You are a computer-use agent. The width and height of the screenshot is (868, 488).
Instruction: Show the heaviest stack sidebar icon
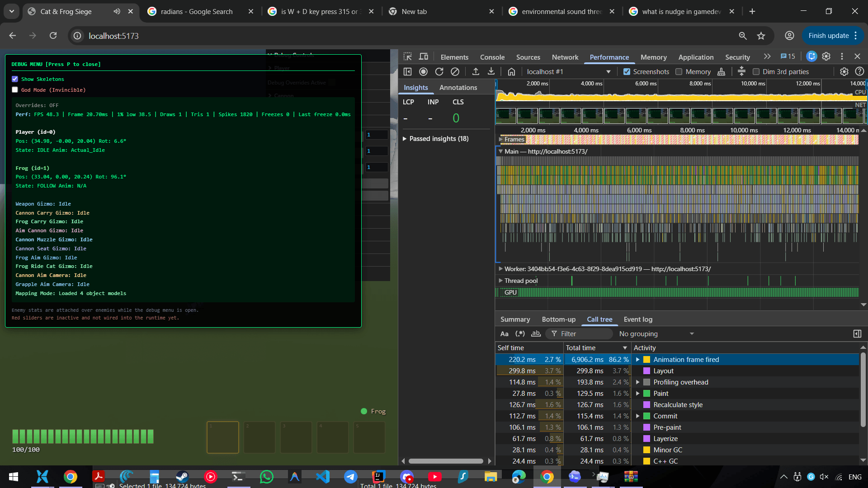pyautogui.click(x=857, y=333)
